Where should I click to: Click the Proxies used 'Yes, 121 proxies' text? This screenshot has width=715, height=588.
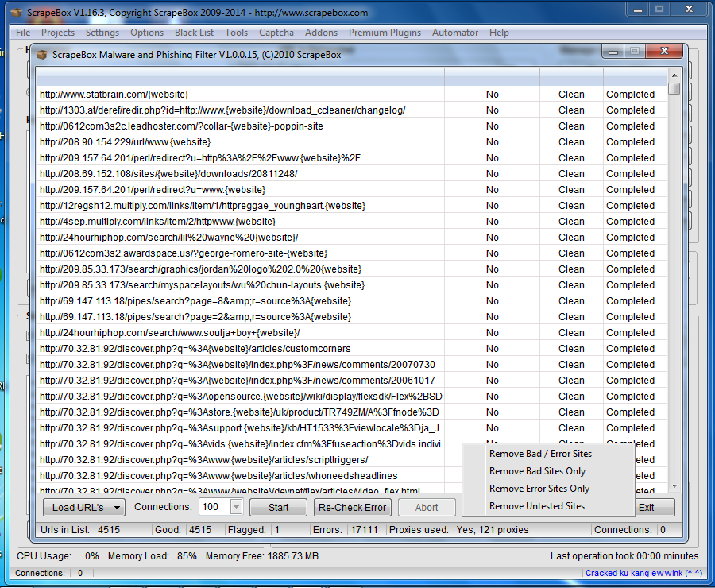pyautogui.click(x=493, y=530)
